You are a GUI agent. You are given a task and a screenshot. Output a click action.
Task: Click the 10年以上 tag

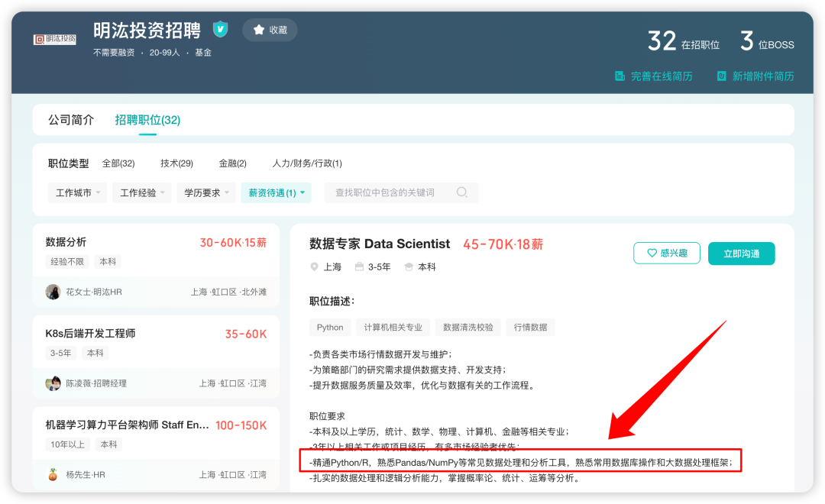pyautogui.click(x=67, y=444)
